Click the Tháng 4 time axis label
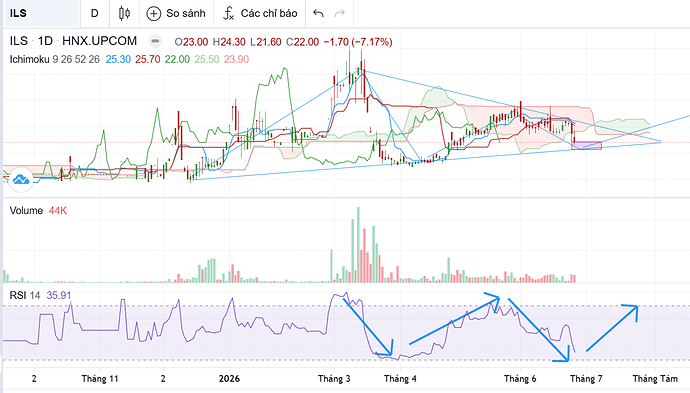The image size is (690, 393). coord(400,378)
